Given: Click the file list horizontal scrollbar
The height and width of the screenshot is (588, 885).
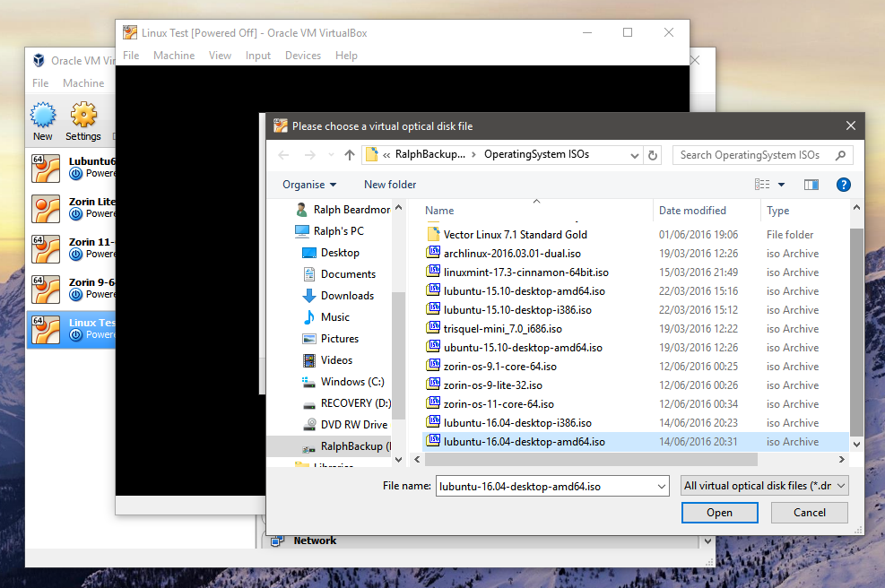Looking at the screenshot, I should point(590,459).
